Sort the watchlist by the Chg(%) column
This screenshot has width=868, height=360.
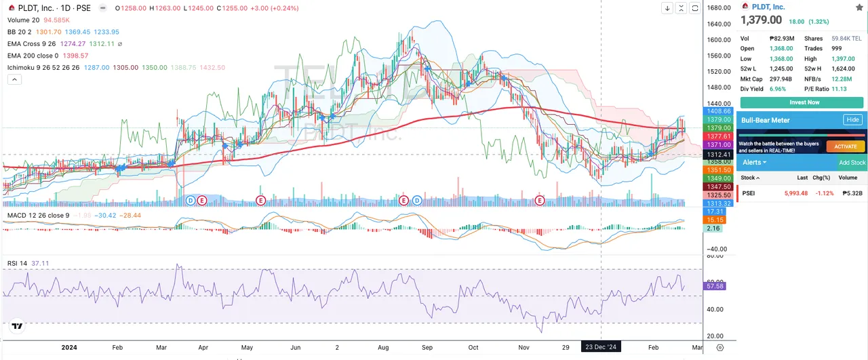point(823,178)
